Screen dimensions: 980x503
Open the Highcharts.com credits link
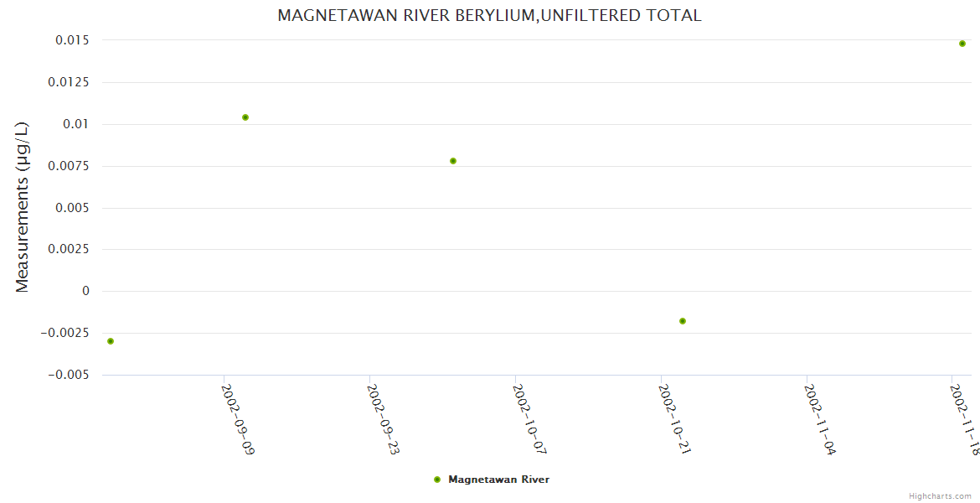click(x=940, y=496)
